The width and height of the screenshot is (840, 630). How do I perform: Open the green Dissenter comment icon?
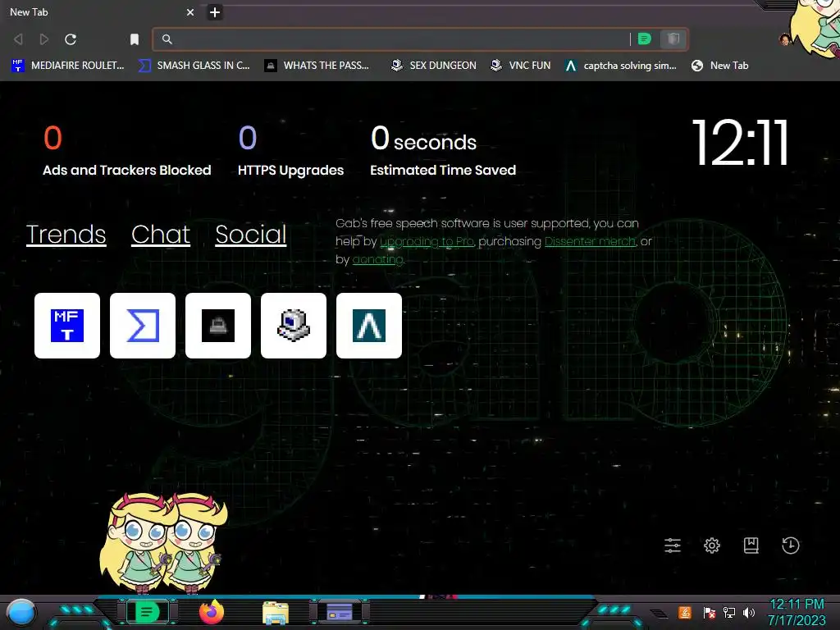click(645, 39)
